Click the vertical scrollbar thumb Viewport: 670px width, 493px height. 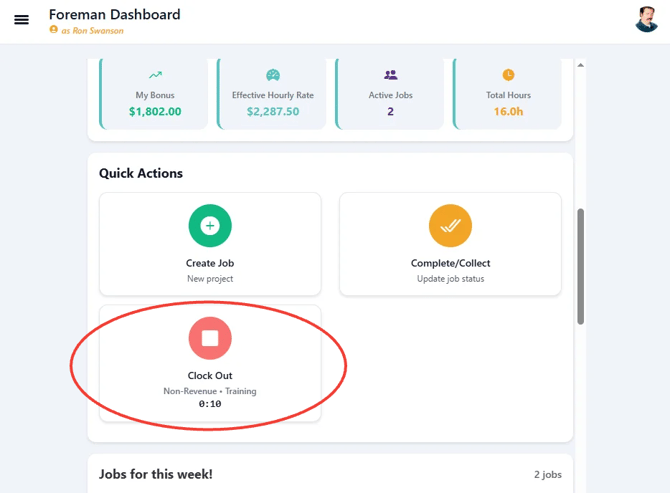point(580,267)
